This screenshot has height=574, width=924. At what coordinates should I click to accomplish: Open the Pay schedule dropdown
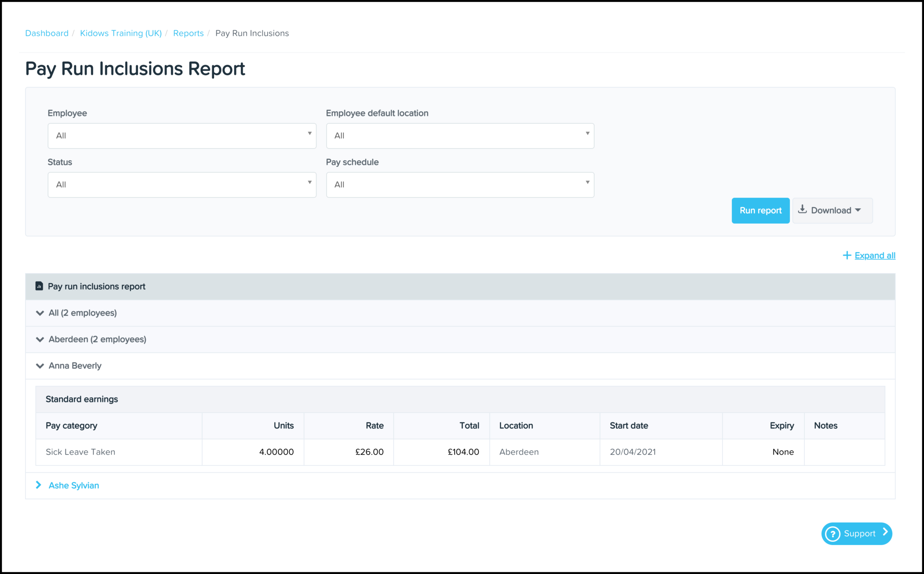(x=460, y=185)
